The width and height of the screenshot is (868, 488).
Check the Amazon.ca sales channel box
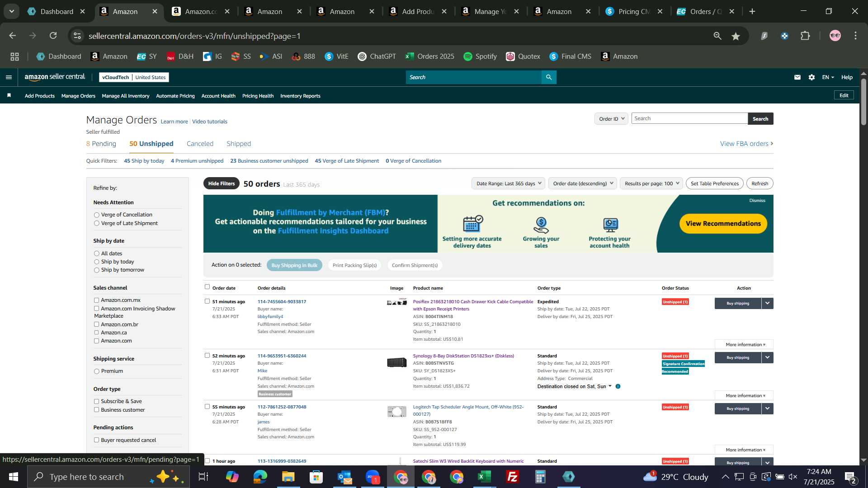coord(96,333)
